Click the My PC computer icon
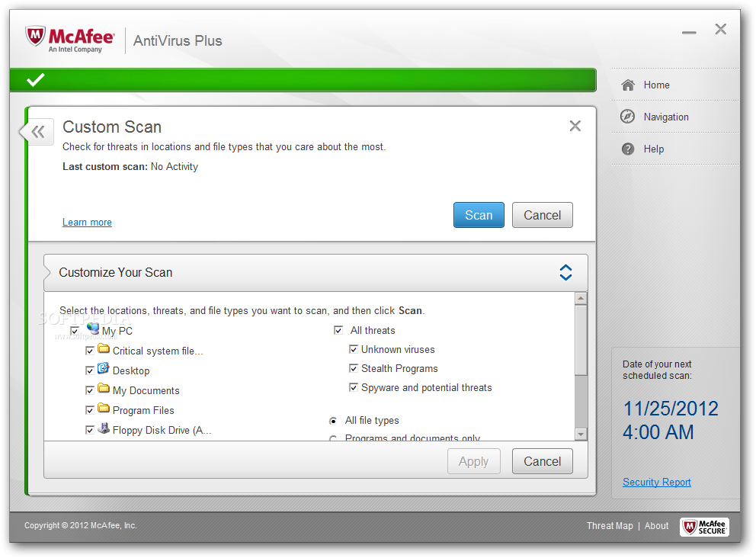This screenshot has height=558, width=756. (93, 328)
